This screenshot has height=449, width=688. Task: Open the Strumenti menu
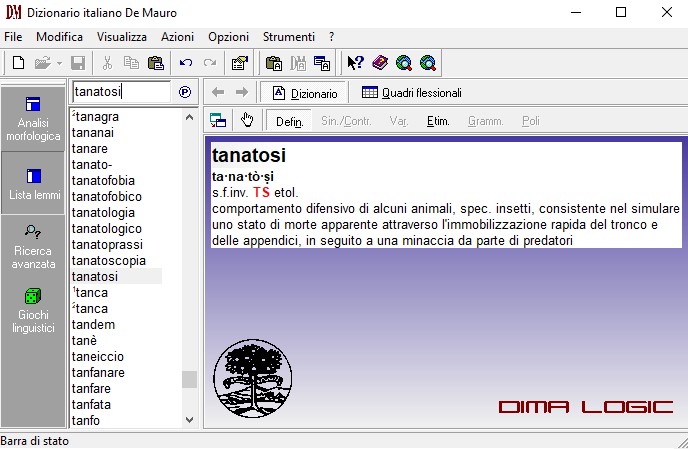point(289,37)
